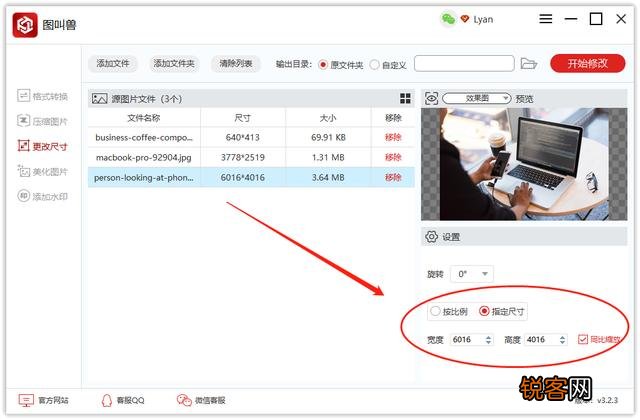Viewport: 640px width, 420px height.
Task: Click the 尺寸 column header
Action: click(242, 118)
